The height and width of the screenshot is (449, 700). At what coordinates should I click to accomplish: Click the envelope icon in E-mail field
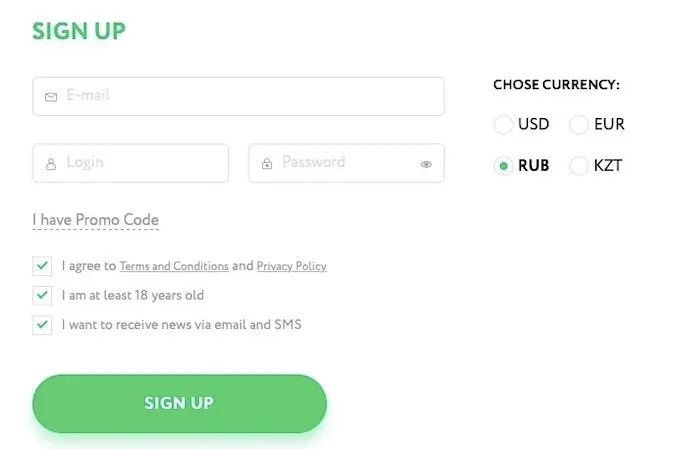point(51,97)
